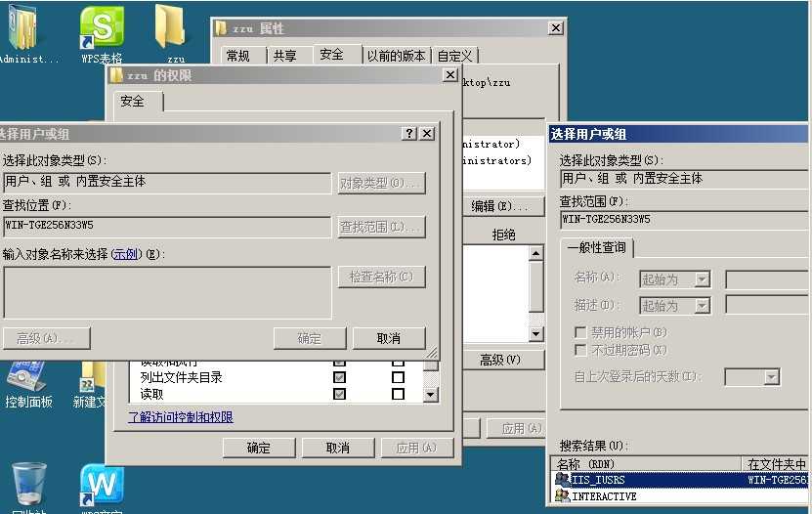
Task: Close the zzu 的权限 dialog
Action: point(450,75)
